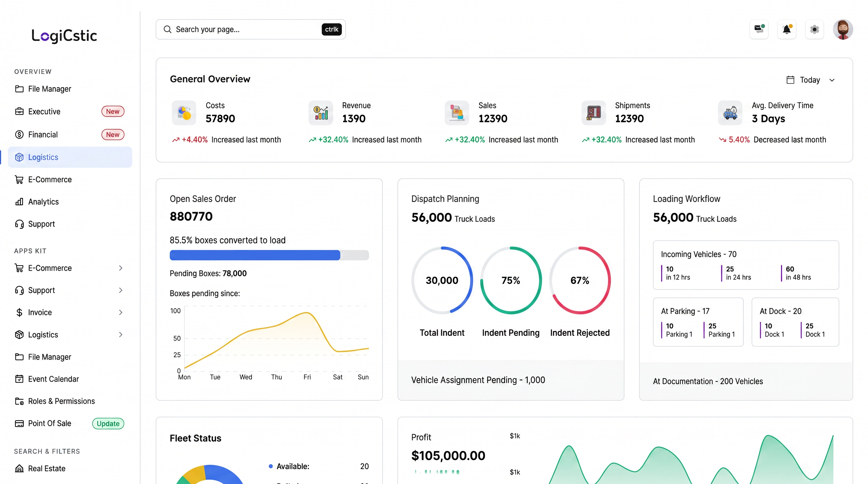Open the Executive dashboard
The image size is (868, 484).
pyautogui.click(x=70, y=112)
